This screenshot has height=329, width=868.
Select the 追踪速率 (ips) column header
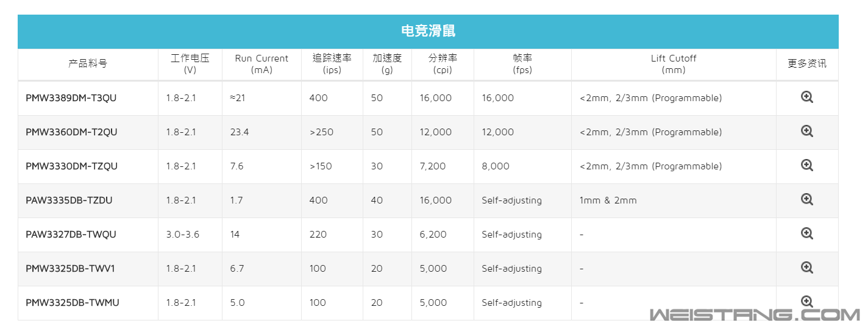tap(332, 64)
